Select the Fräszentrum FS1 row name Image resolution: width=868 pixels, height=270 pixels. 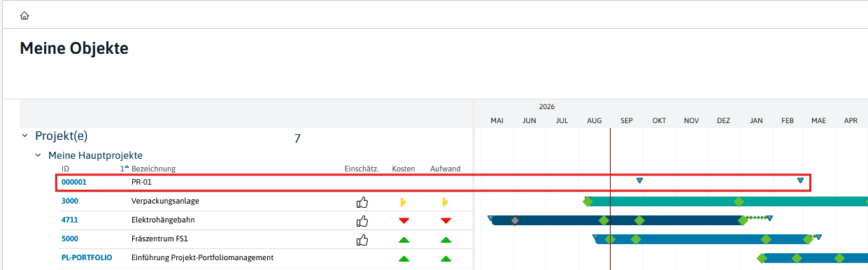159,239
